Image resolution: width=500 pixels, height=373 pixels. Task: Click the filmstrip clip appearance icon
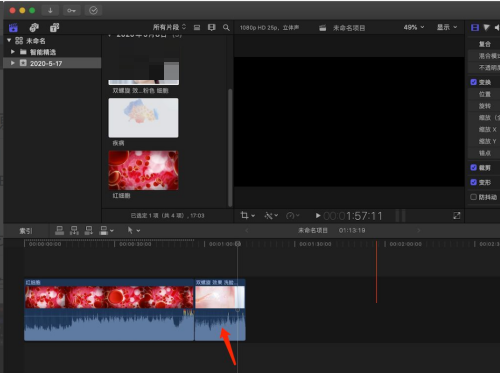click(212, 27)
